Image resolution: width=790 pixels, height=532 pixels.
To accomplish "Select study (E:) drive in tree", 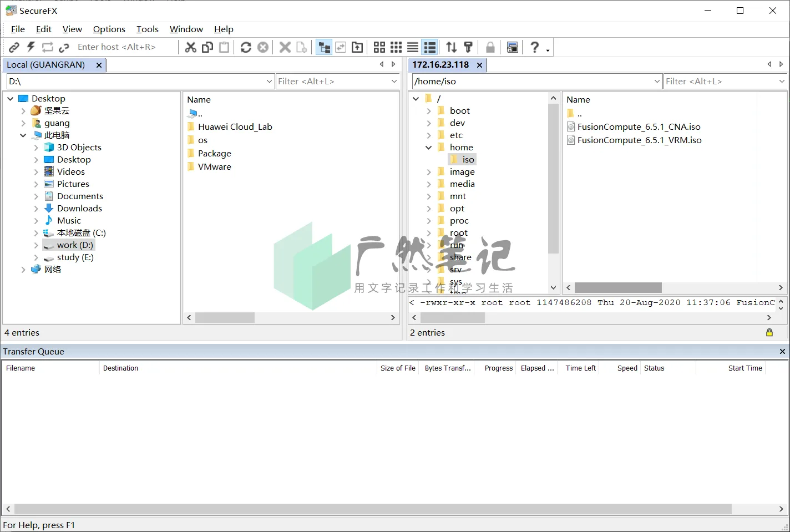I will point(75,257).
